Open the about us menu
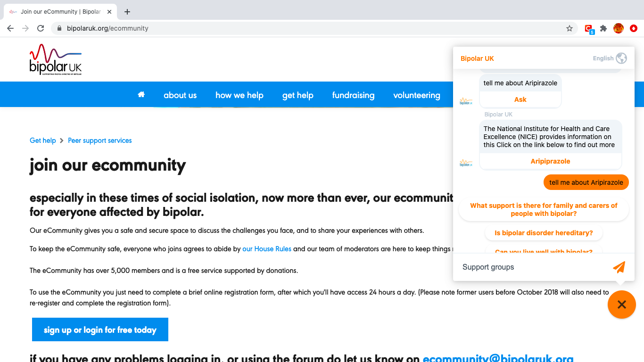 pyautogui.click(x=180, y=95)
